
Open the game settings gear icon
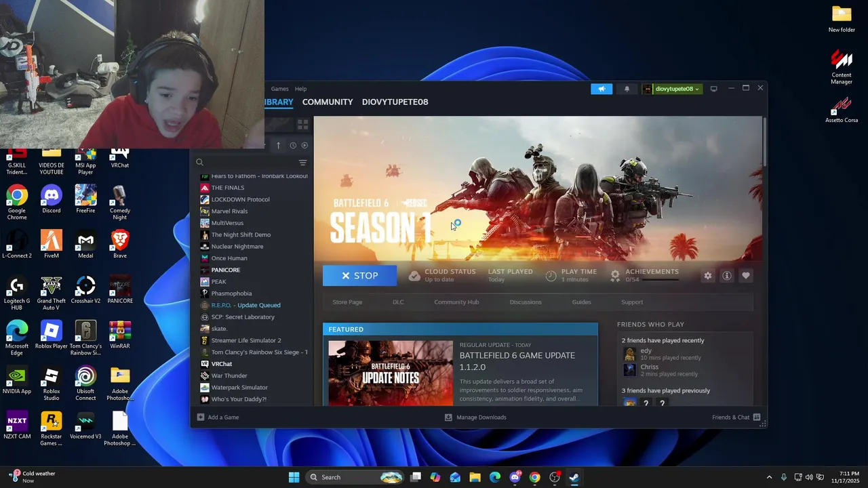click(708, 276)
